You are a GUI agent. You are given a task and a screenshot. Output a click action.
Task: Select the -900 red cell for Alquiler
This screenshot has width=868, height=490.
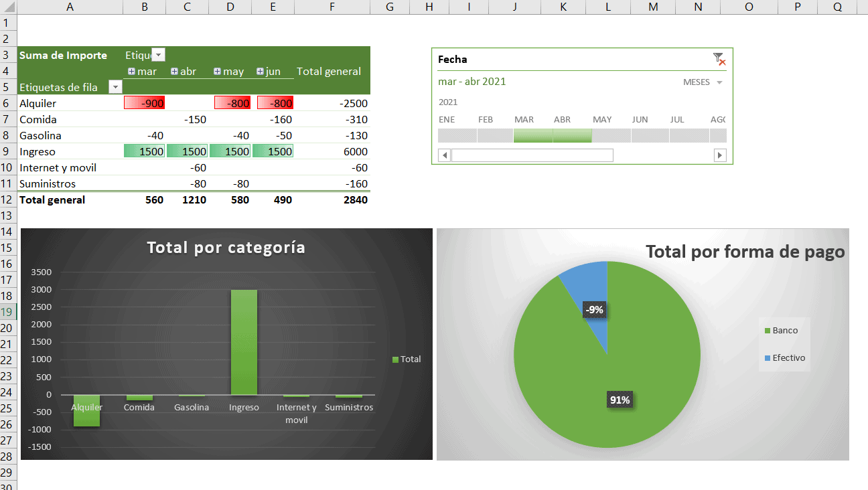coord(144,103)
